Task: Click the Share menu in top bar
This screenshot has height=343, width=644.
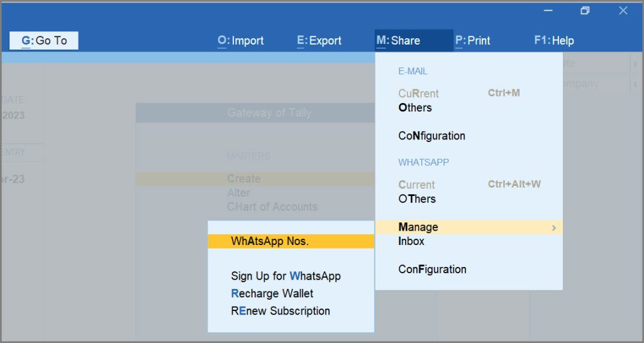Action: point(414,41)
